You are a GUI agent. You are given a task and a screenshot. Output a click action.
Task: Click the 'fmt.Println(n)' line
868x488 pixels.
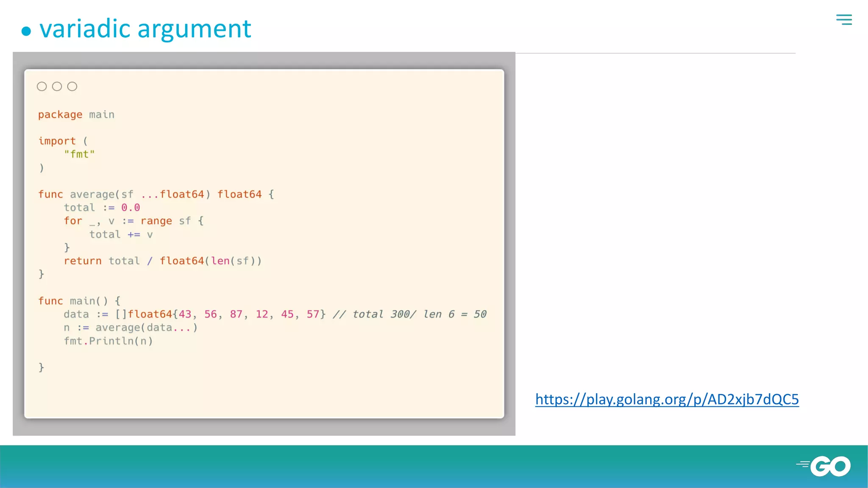coord(108,341)
